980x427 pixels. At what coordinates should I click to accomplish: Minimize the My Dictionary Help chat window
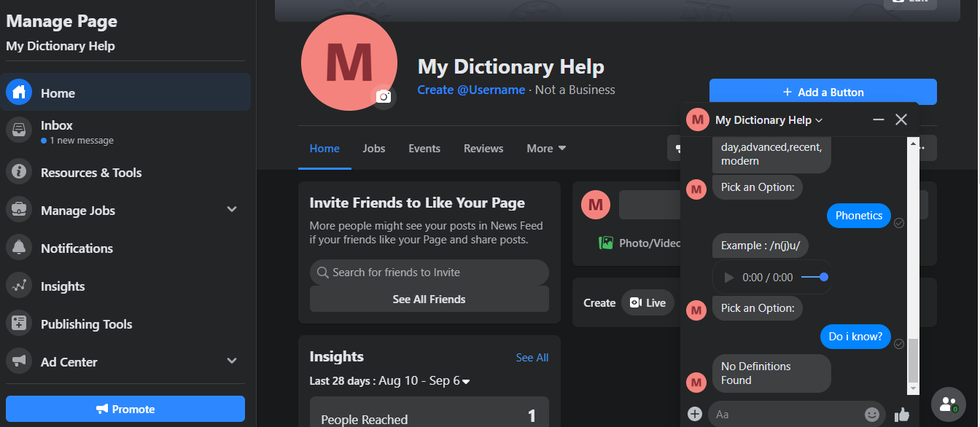pyautogui.click(x=879, y=120)
